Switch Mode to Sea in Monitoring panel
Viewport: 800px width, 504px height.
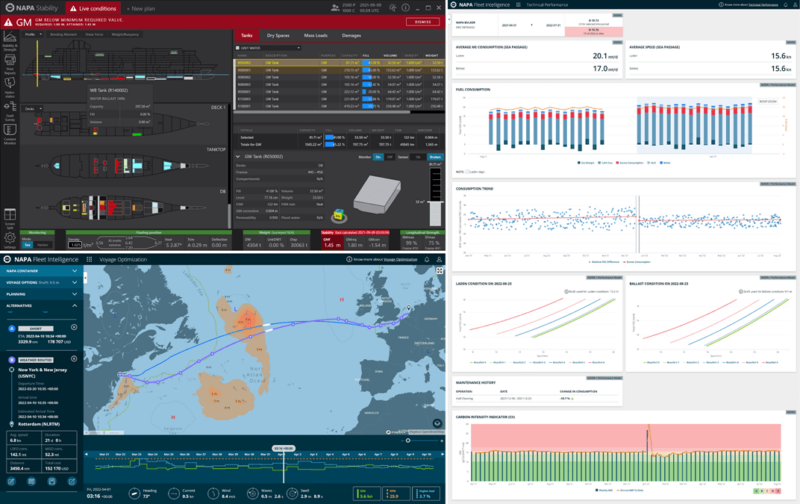(28, 245)
